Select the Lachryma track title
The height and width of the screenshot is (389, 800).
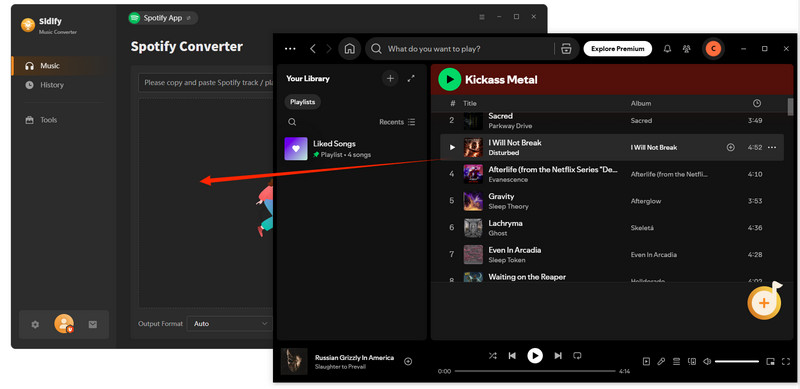pos(505,223)
